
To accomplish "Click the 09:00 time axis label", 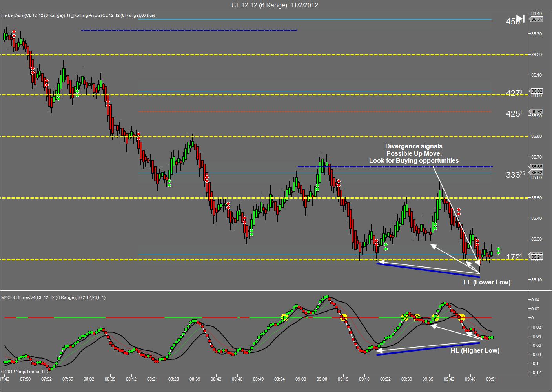I will click(x=301, y=379).
